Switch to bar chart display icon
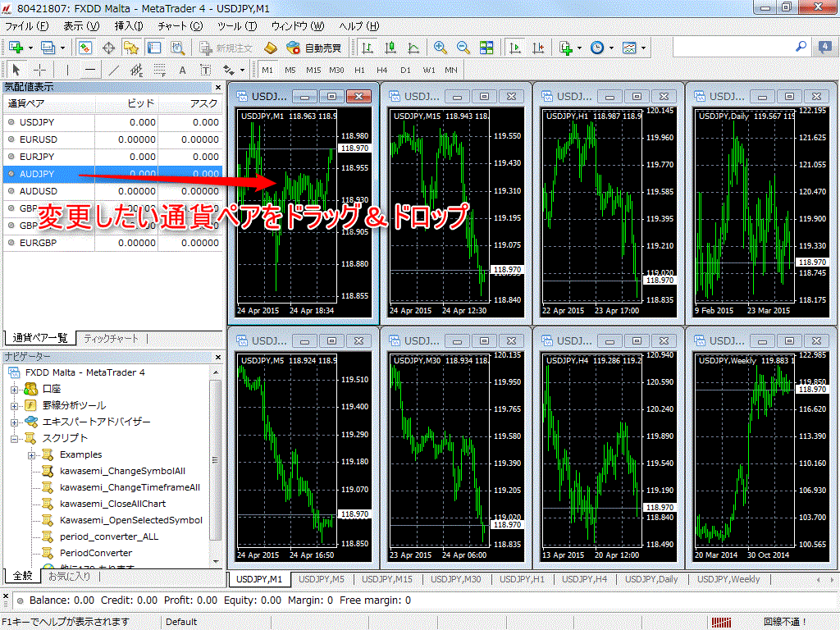This screenshot has width=840, height=630. 367,48
